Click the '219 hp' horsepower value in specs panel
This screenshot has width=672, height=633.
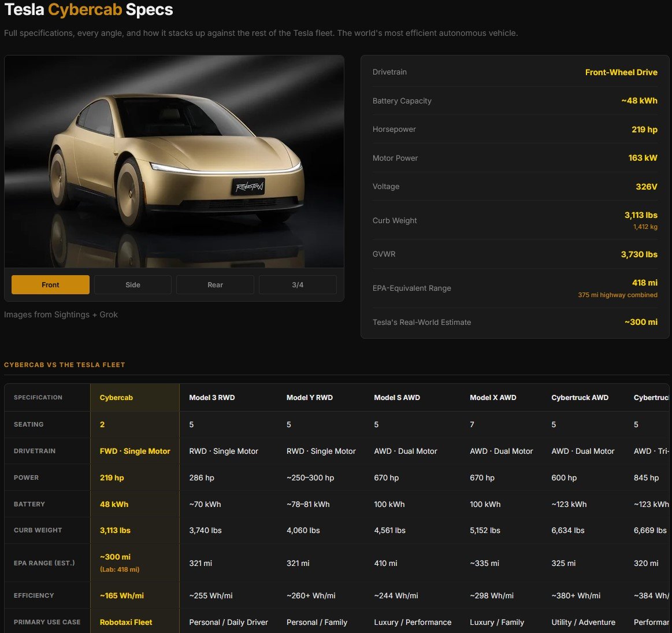click(x=644, y=129)
